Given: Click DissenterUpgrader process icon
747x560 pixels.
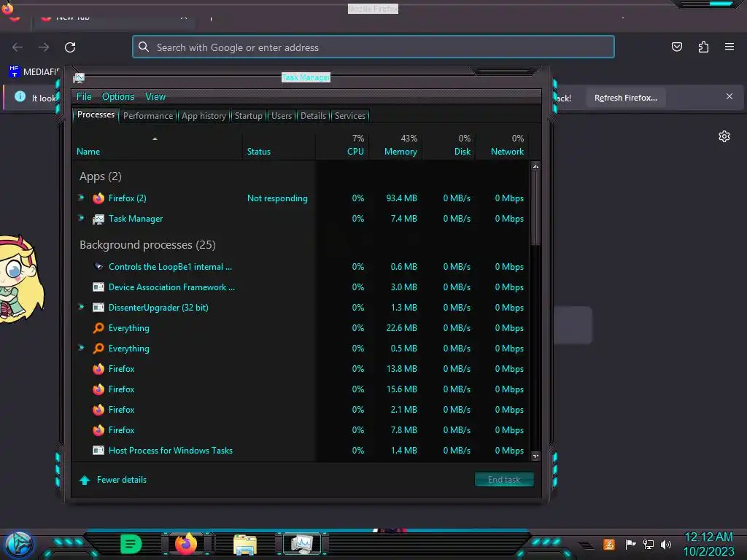Looking at the screenshot, I should 98,308.
